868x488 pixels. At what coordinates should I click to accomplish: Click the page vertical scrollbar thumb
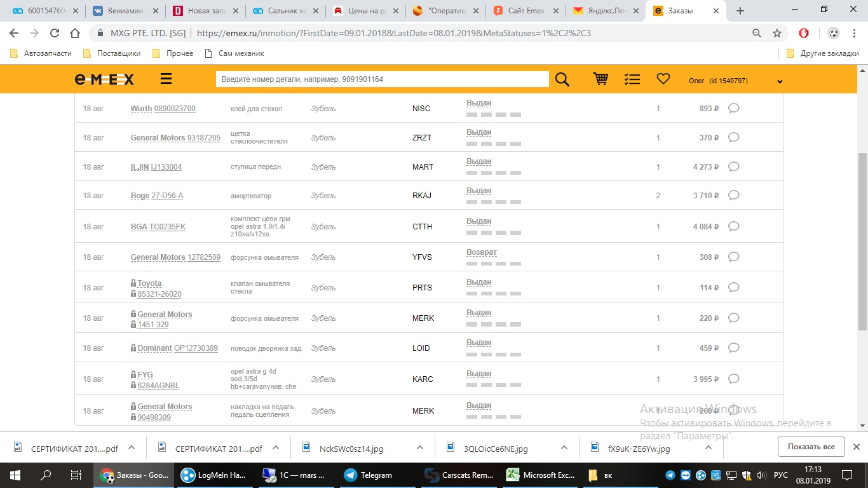tap(862, 241)
